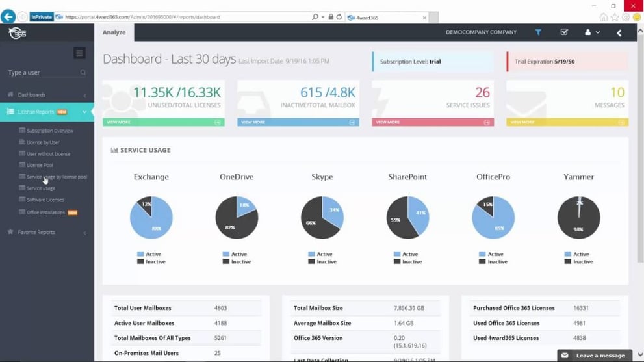
Task: Click the Exchange usage pie chart
Action: [151, 217]
